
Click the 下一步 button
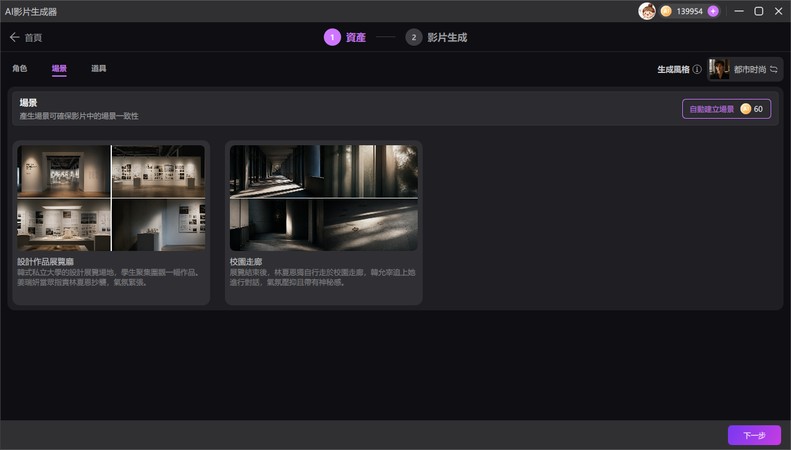tap(754, 435)
